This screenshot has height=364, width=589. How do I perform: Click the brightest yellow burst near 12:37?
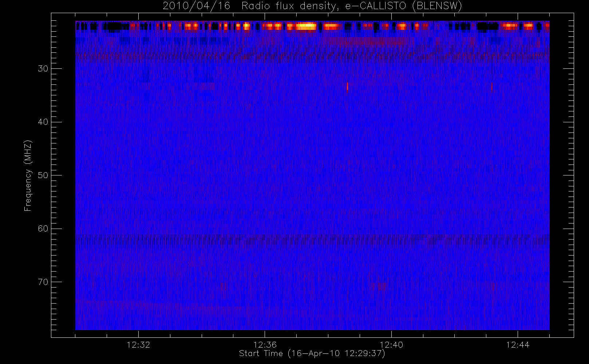pyautogui.click(x=306, y=26)
